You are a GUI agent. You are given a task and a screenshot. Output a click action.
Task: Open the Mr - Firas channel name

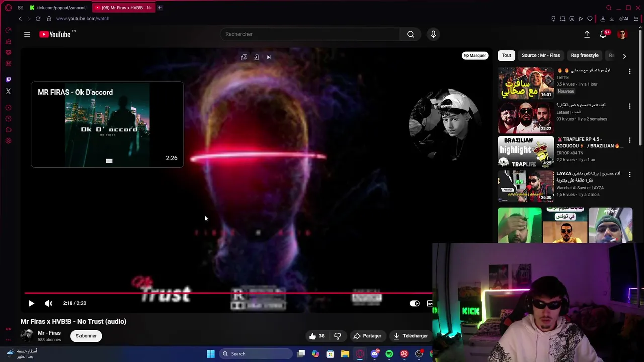[x=49, y=333]
